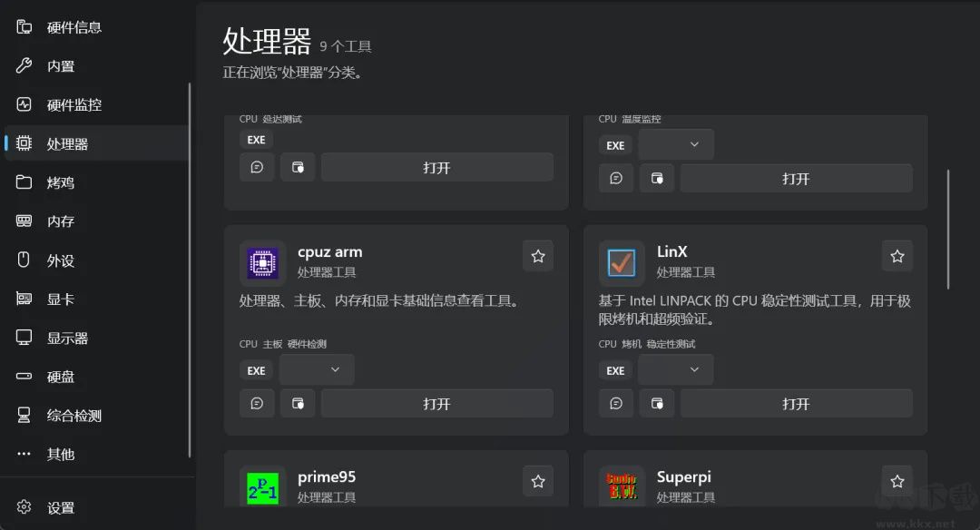
Task: Click the comment icon for LinX
Action: pos(616,404)
